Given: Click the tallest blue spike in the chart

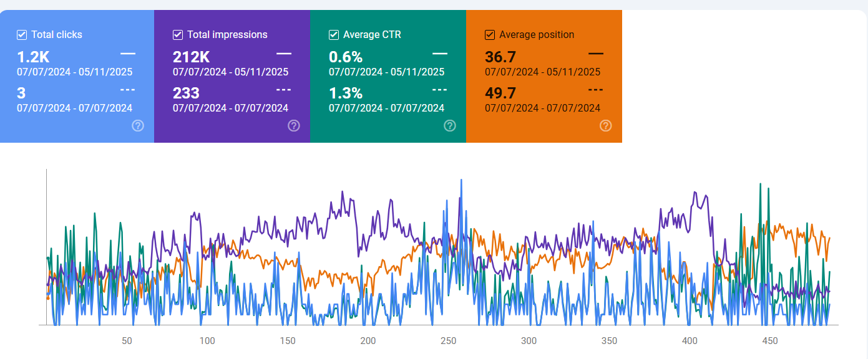Looking at the screenshot, I should click(461, 181).
